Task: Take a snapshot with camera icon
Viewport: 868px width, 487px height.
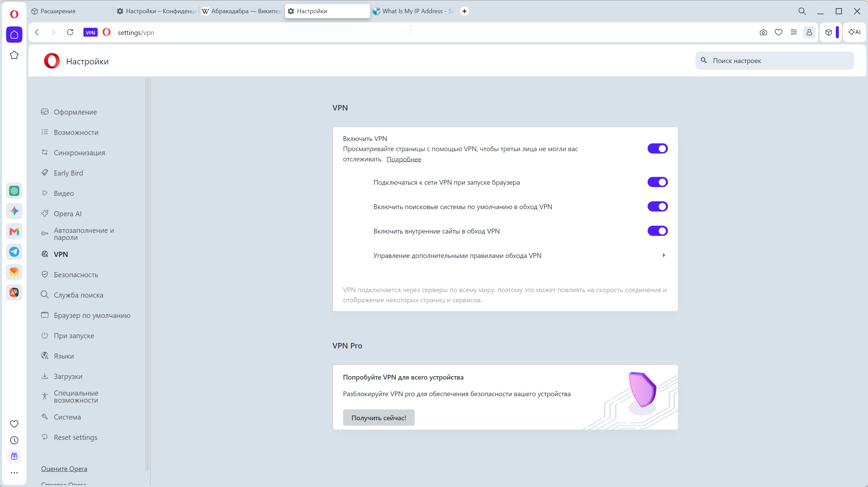Action: [x=763, y=32]
